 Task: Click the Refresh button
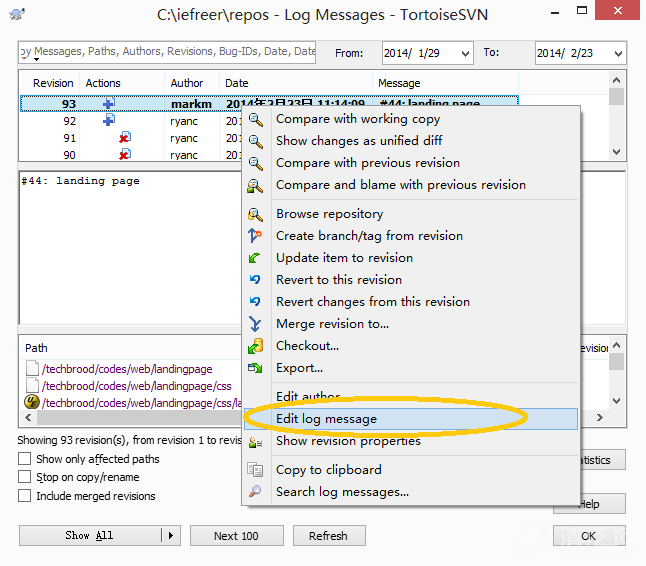[328, 536]
